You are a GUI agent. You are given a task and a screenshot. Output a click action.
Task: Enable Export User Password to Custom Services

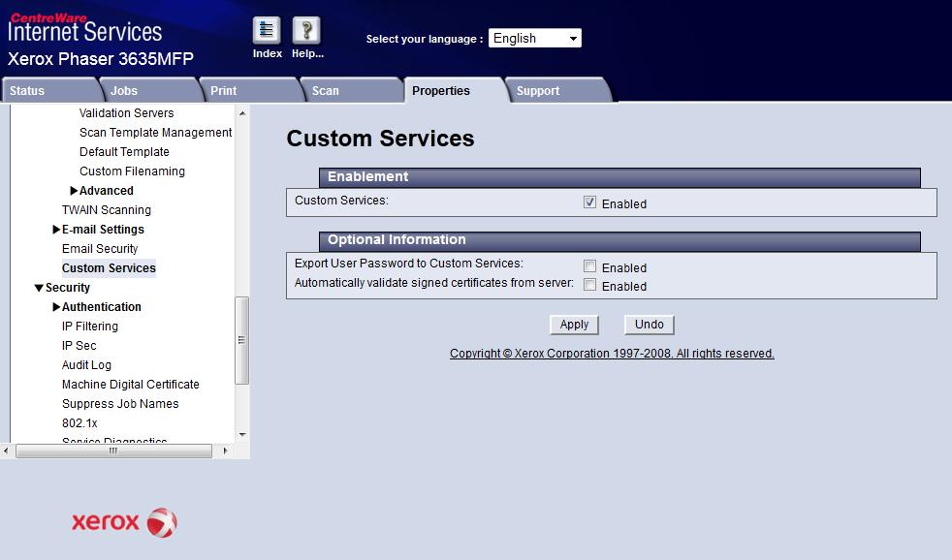tap(589, 266)
